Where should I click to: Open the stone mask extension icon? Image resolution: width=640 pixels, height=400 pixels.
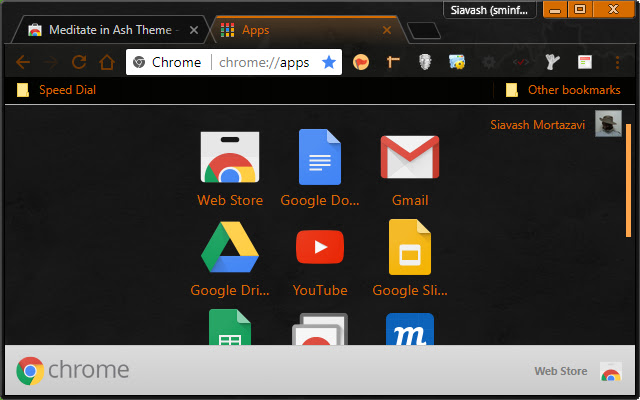click(425, 62)
